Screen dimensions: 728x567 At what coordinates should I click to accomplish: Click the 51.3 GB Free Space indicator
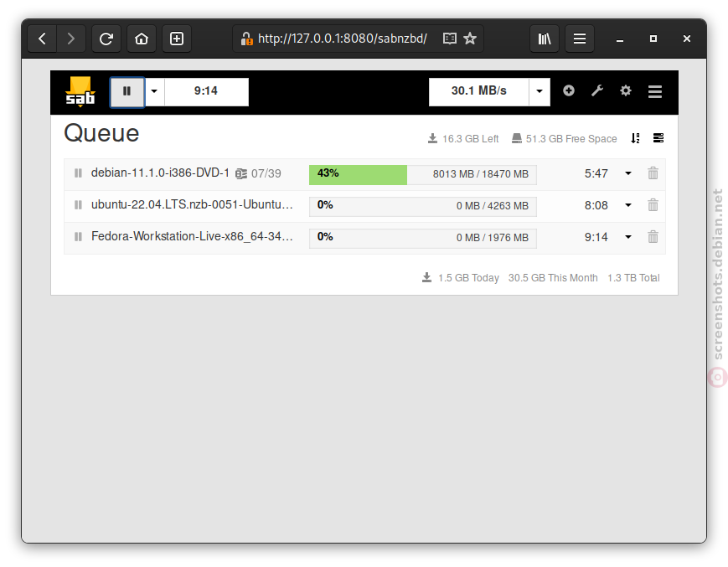pyautogui.click(x=564, y=139)
